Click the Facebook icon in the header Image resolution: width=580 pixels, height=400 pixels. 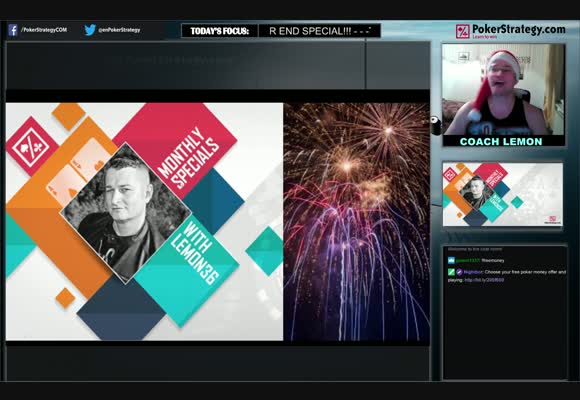click(13, 30)
